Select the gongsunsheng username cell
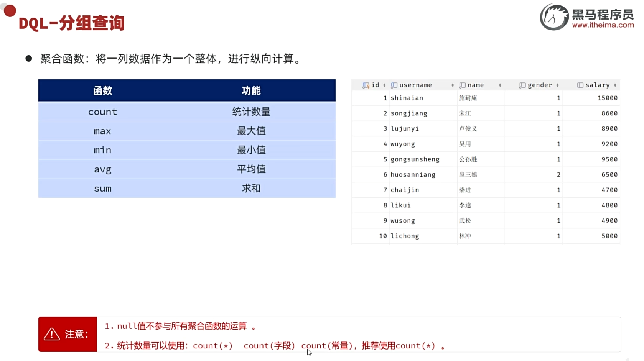Screen dimensions: 644x361 [x=423, y=159]
